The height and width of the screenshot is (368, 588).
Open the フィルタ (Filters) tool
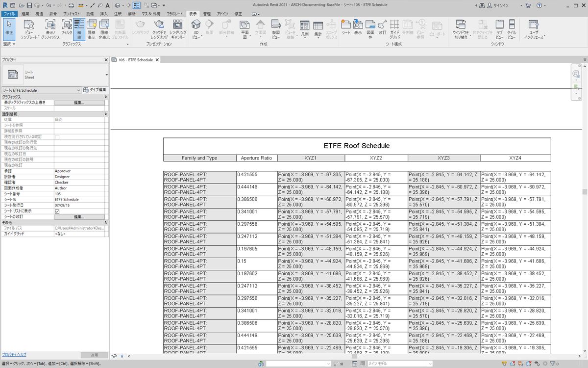coord(67,28)
